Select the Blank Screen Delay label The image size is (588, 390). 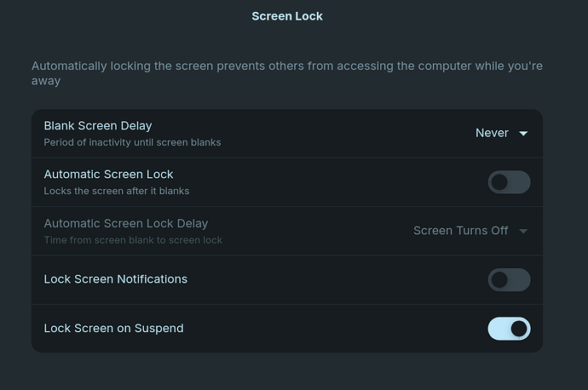point(98,126)
